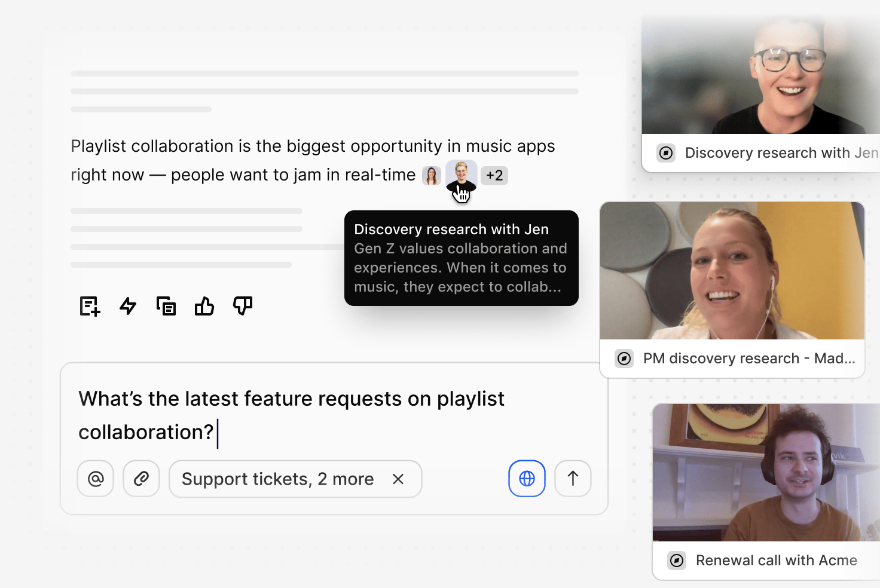880x588 pixels.
Task: Click the attach link paperclip button
Action: click(141, 479)
